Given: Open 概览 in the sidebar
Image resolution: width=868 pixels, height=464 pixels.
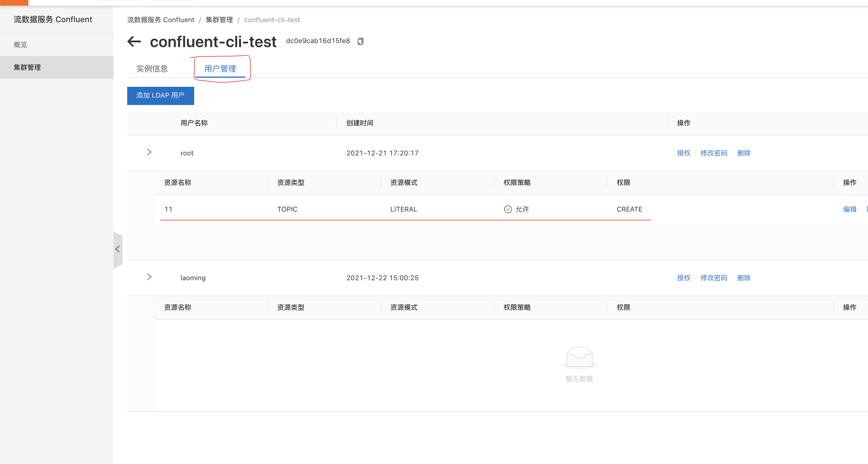Looking at the screenshot, I should point(20,45).
